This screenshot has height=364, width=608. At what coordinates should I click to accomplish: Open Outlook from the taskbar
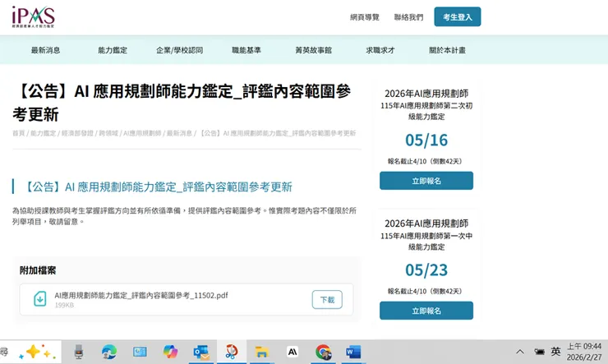(x=201, y=352)
